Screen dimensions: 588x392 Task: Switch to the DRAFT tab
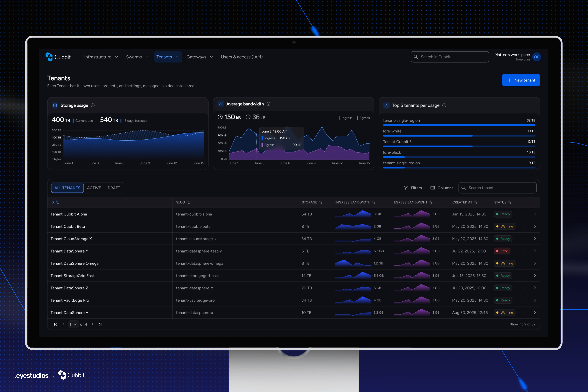[114, 188]
